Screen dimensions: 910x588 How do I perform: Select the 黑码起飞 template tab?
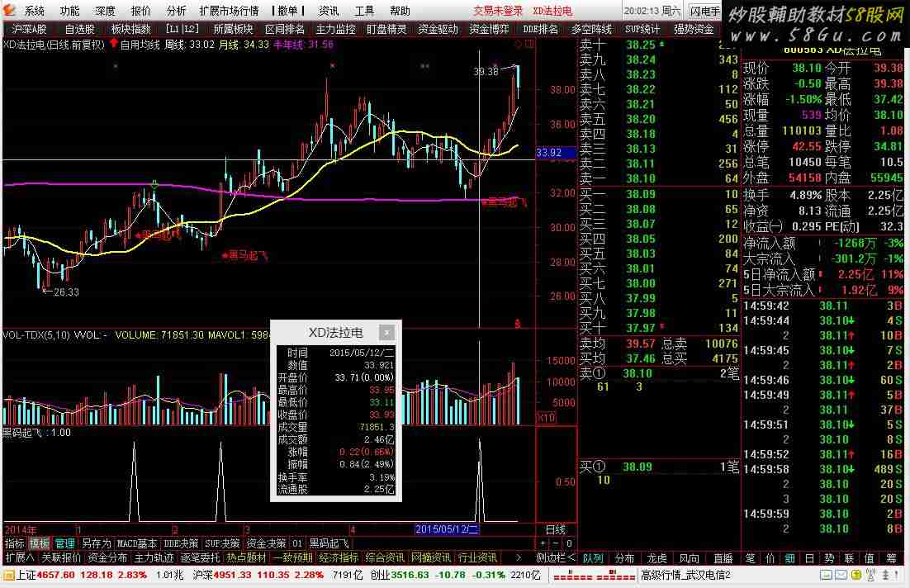tap(329, 543)
